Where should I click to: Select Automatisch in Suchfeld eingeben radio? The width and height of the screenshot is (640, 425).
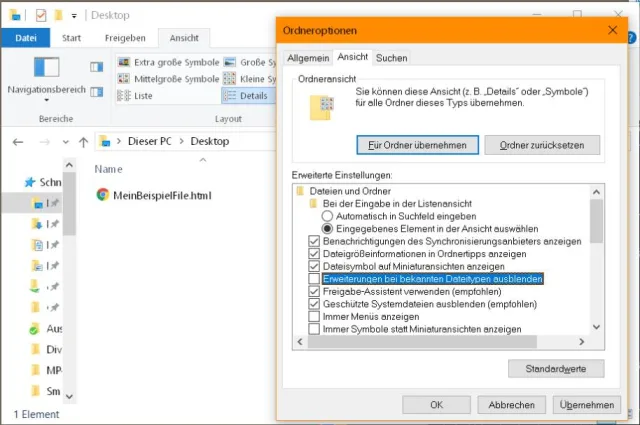click(327, 216)
